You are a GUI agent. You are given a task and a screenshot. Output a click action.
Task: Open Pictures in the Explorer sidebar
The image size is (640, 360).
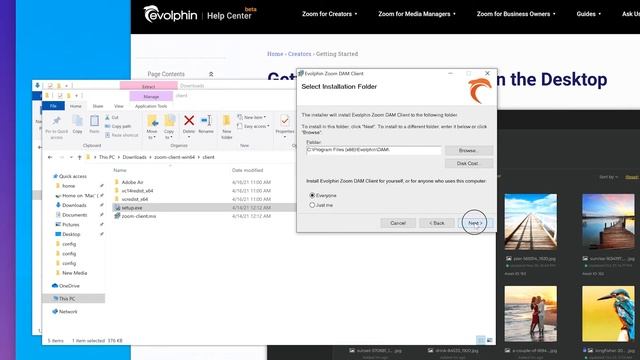[x=71, y=224]
